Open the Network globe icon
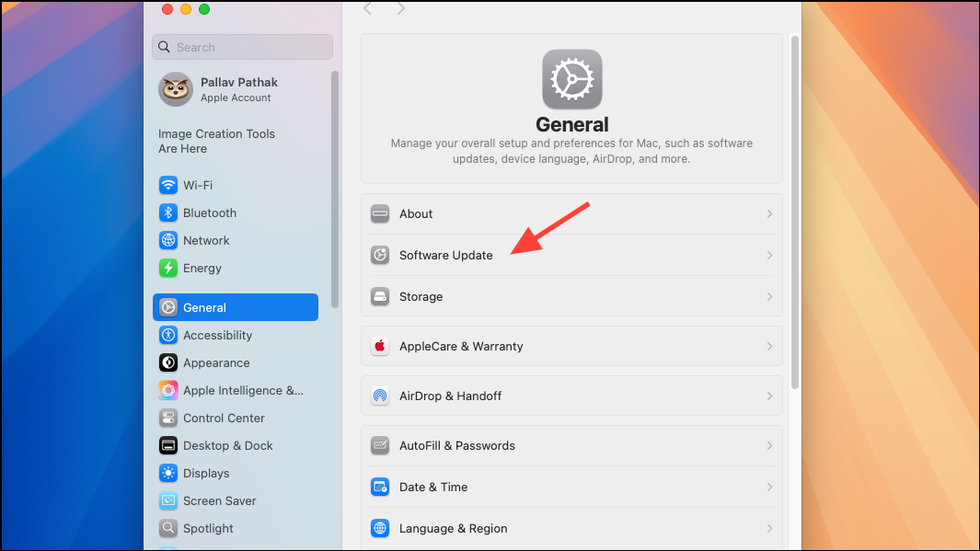The image size is (980, 551). [168, 240]
